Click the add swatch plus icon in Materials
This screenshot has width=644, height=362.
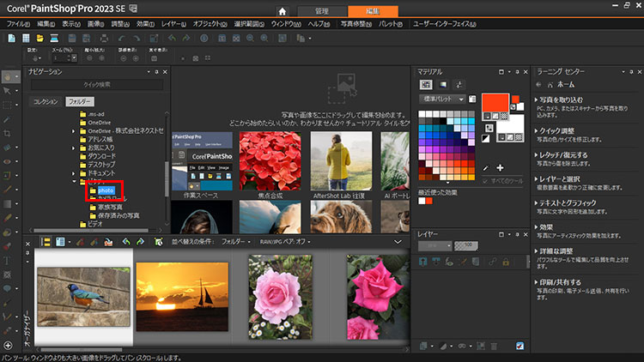click(x=500, y=167)
